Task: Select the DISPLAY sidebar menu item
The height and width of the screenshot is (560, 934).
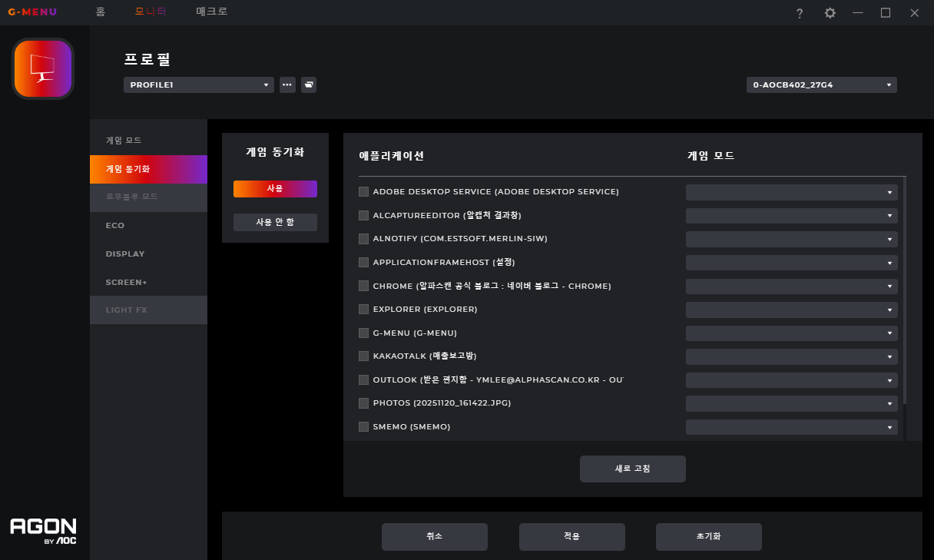Action: (x=125, y=253)
